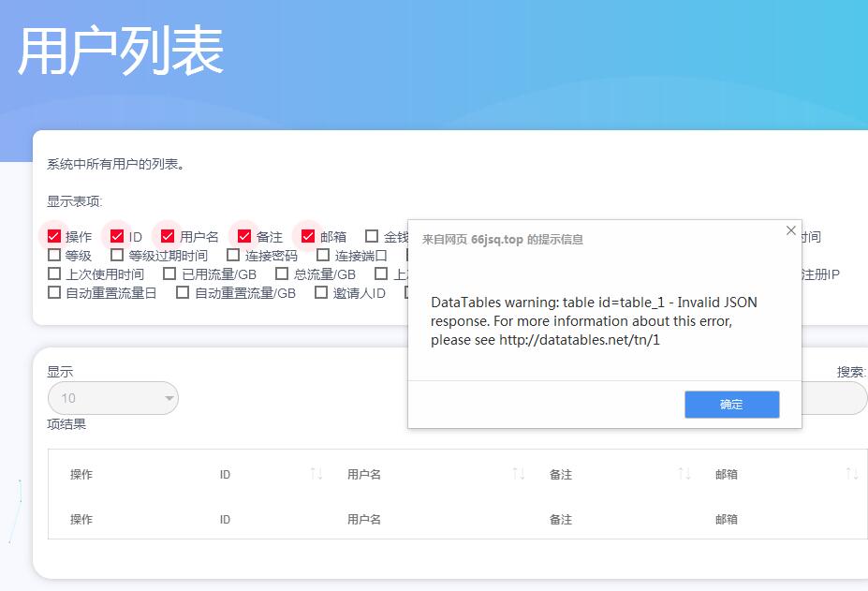
Task: Open the 10 results-per-page dropdown
Action: (113, 398)
